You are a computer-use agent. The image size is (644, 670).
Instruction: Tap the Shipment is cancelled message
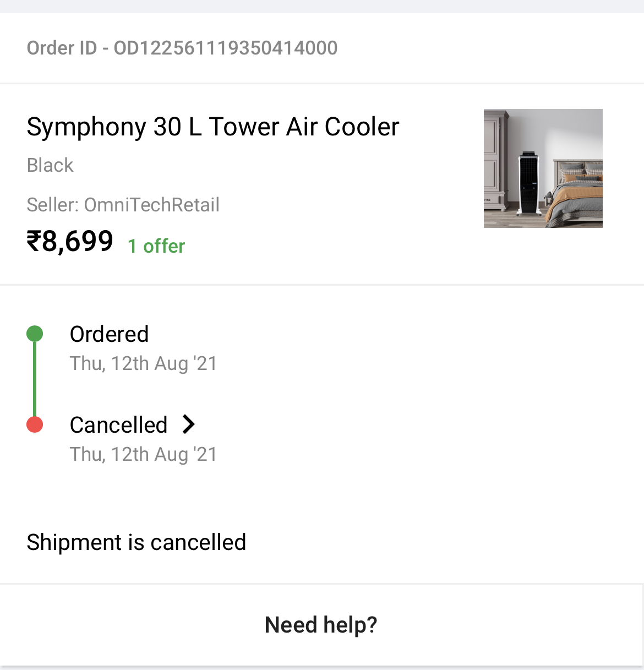click(136, 542)
